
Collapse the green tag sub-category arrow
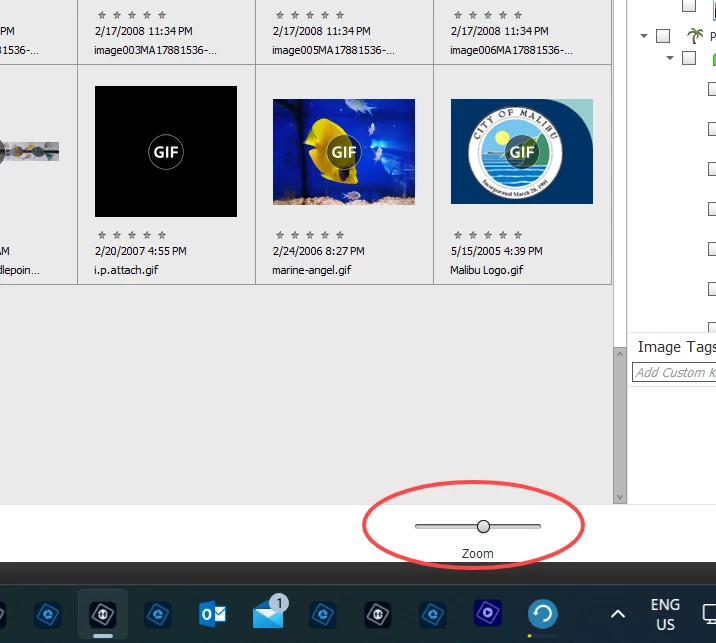pyautogui.click(x=670, y=58)
